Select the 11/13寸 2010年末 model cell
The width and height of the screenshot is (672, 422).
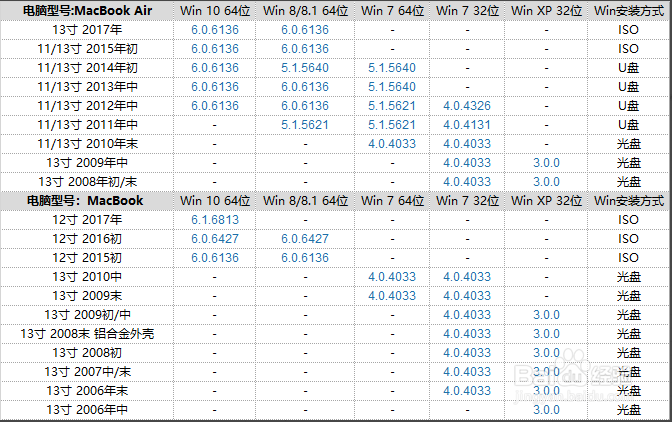click(x=87, y=144)
